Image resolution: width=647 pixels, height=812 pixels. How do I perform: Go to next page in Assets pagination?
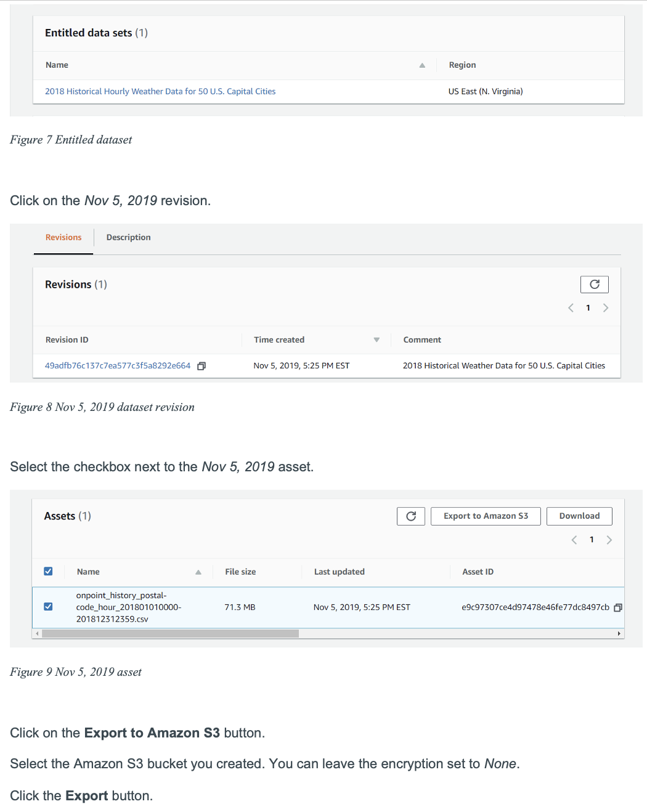609,540
